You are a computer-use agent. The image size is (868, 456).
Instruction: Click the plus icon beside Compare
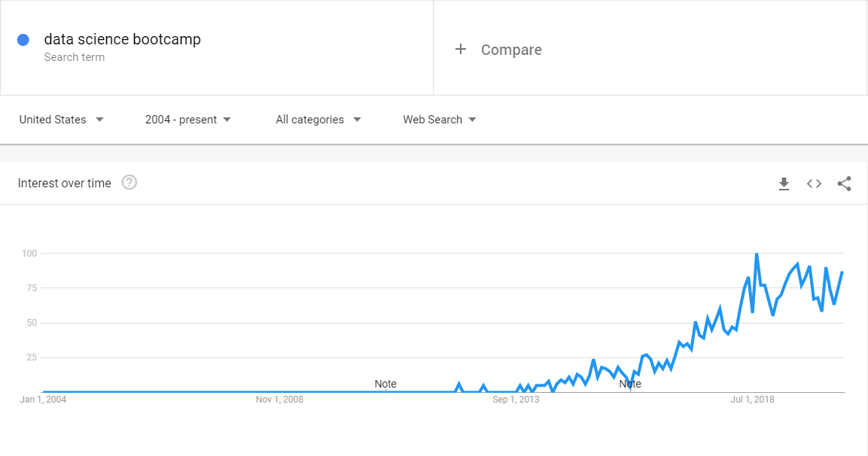click(x=461, y=50)
